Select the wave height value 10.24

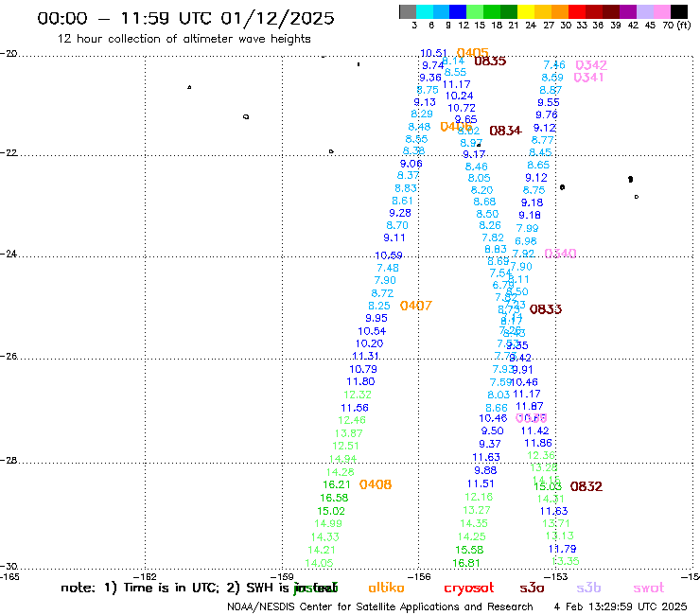point(459,96)
